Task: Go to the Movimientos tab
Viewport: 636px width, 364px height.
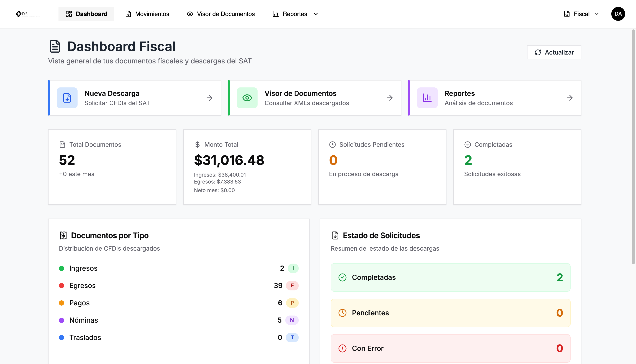Action: tap(147, 14)
